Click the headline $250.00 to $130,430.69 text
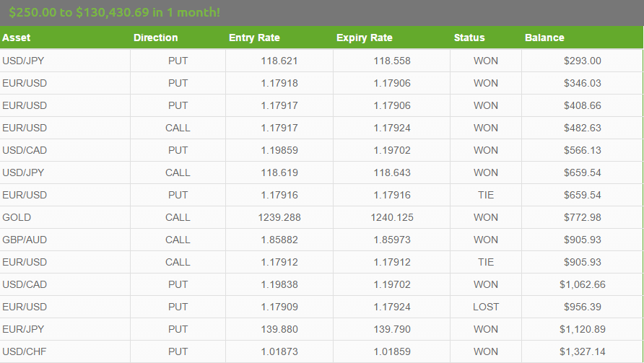This screenshot has width=644, height=363. (79, 12)
